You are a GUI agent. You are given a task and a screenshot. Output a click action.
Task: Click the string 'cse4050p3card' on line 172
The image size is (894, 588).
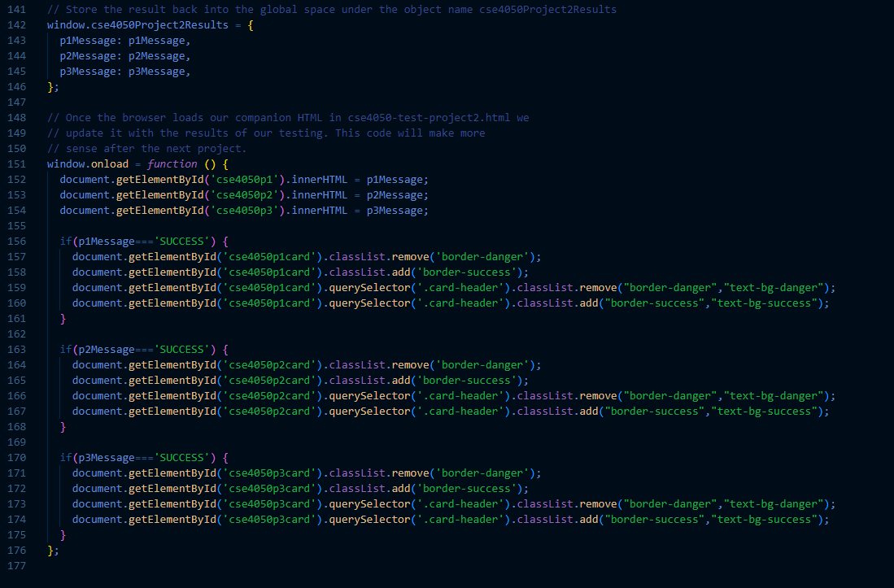click(x=269, y=488)
